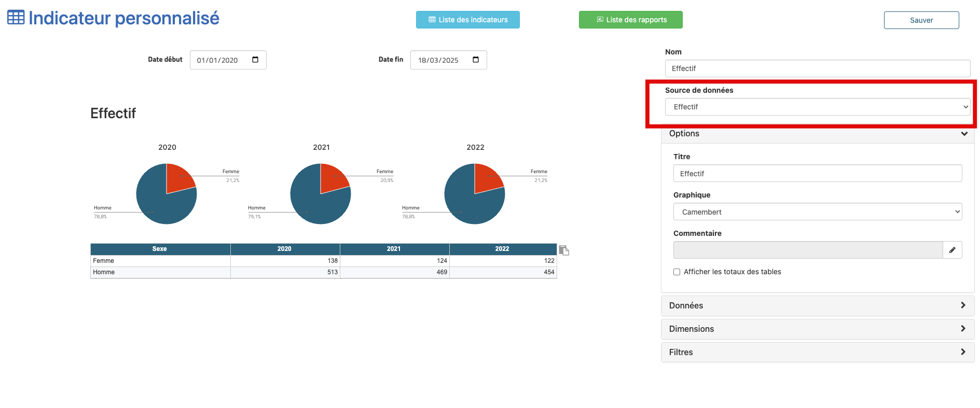Click the 21,2% label of 2020 pie
980x408 pixels.
coord(233,180)
